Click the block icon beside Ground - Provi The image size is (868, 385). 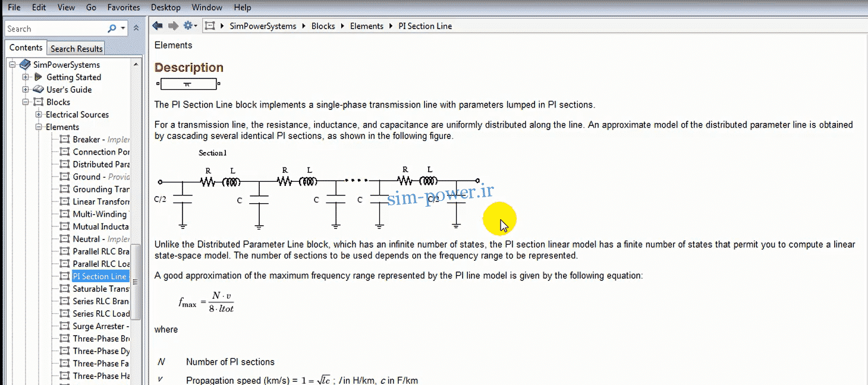[x=65, y=177]
